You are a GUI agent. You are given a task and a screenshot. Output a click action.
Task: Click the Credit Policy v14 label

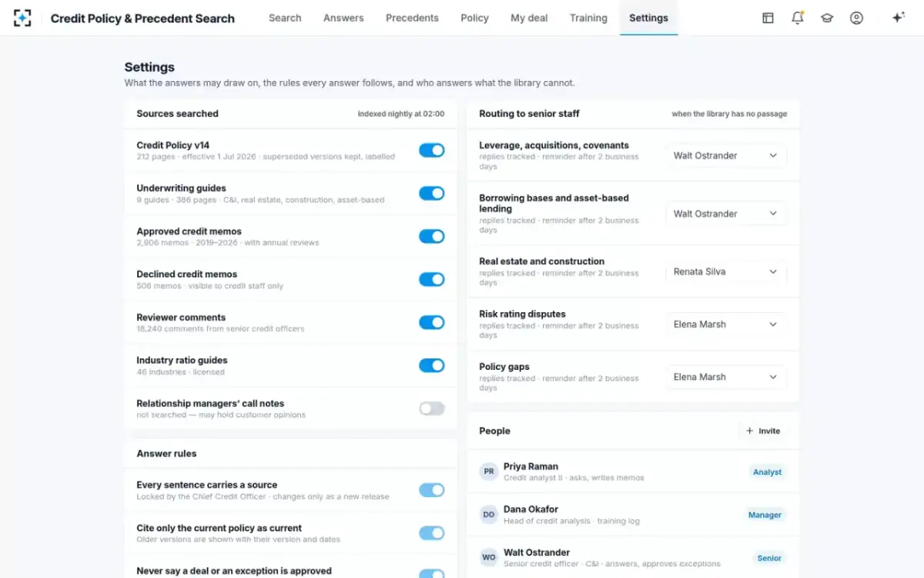[173, 145]
